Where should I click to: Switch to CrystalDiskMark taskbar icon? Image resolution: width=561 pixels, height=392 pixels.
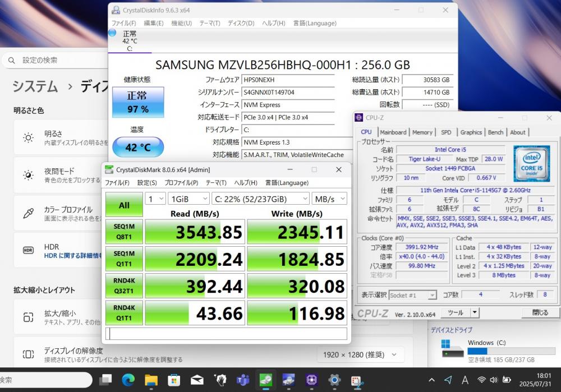pyautogui.click(x=266, y=380)
